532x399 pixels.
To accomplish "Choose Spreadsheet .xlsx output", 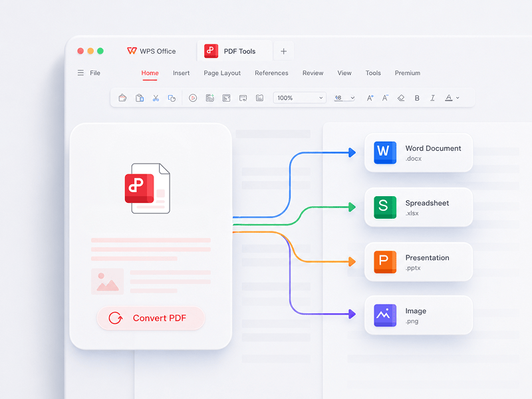I will point(418,207).
